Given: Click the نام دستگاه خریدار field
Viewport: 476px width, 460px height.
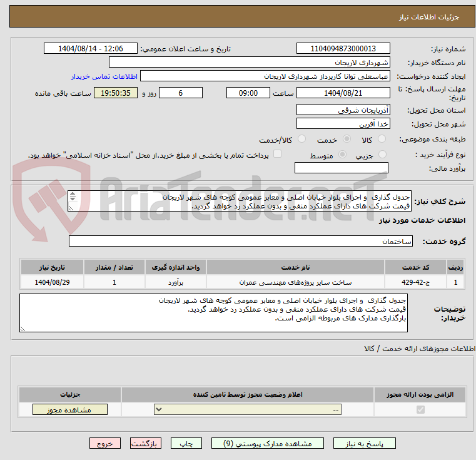Looking at the screenshot, I should [249, 63].
